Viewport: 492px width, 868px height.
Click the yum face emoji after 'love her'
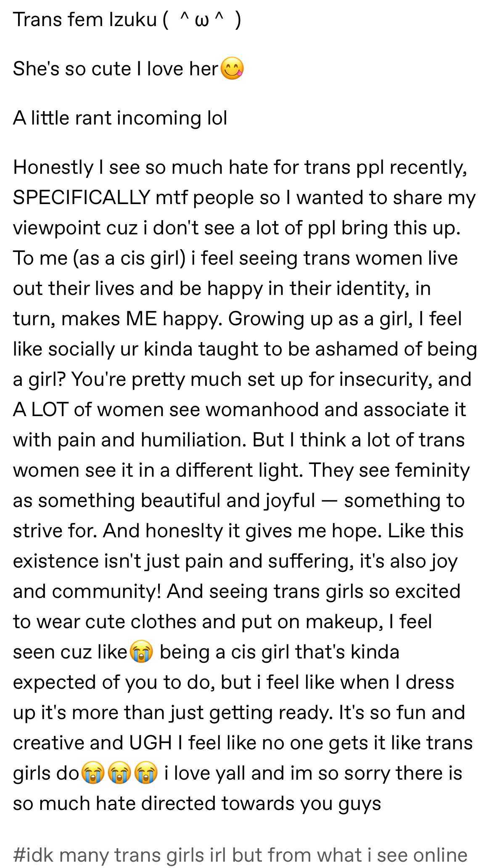pos(233,69)
